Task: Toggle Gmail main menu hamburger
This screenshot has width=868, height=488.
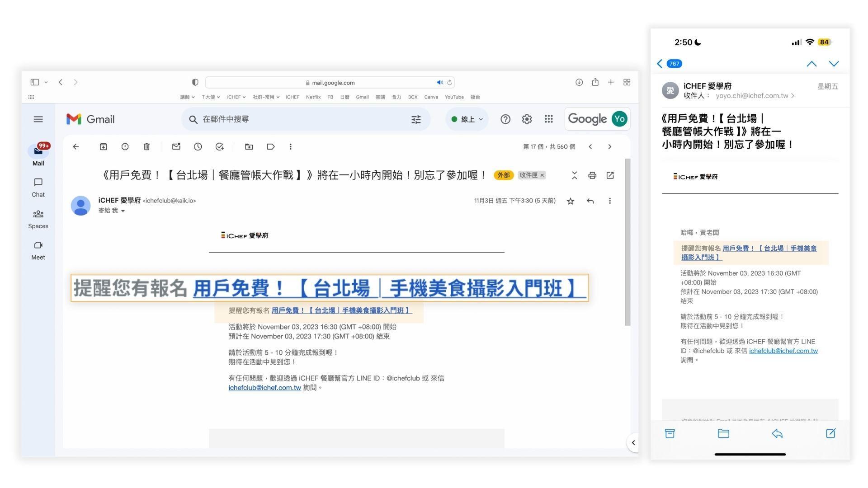Action: pos(38,119)
